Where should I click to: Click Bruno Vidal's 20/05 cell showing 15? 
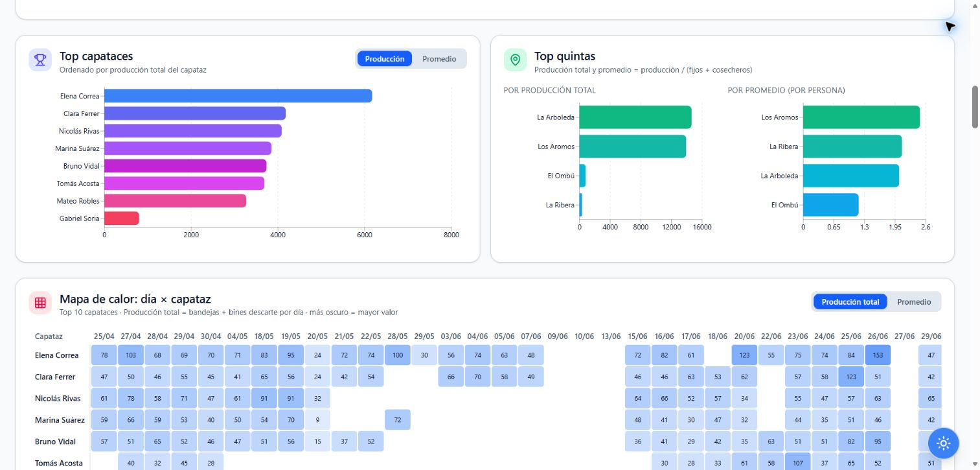tap(317, 441)
